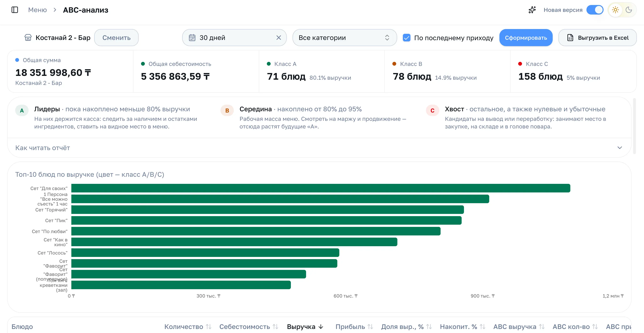Sort by Количество column arrows
The height and width of the screenshot is (333, 644).
click(x=209, y=327)
